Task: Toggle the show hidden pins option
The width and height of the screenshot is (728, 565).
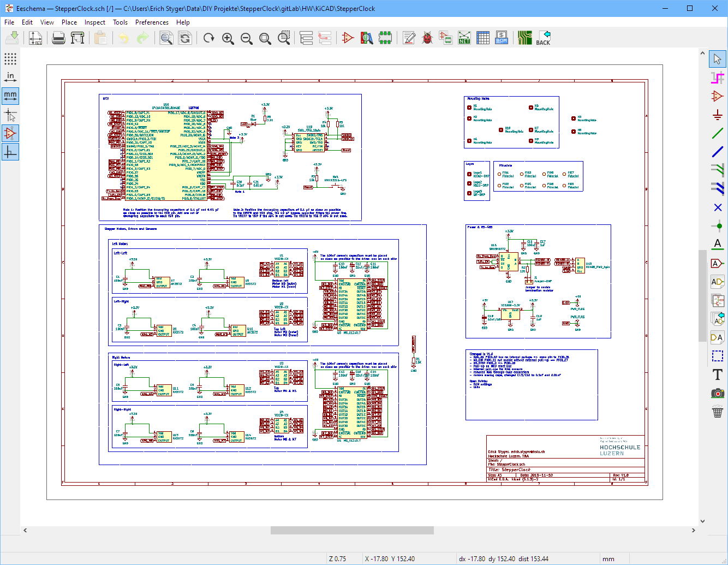Action: pos(10,133)
